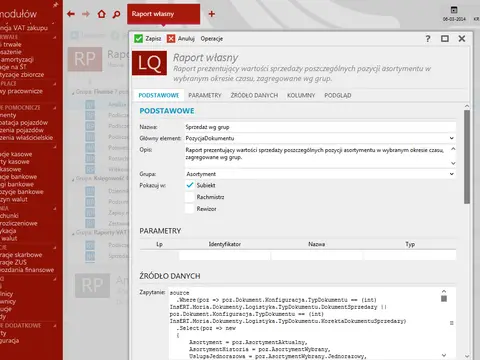Open 'y pracownicze' sidebar item

21,91
